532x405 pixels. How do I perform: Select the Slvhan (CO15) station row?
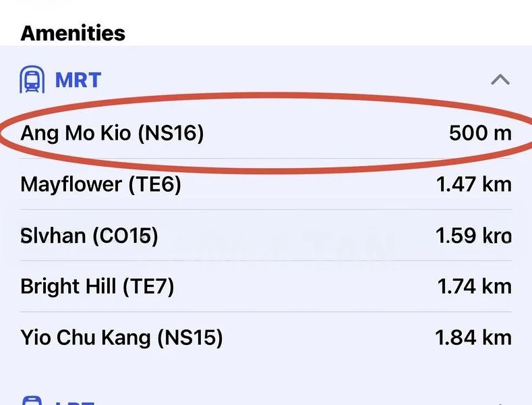coord(89,236)
